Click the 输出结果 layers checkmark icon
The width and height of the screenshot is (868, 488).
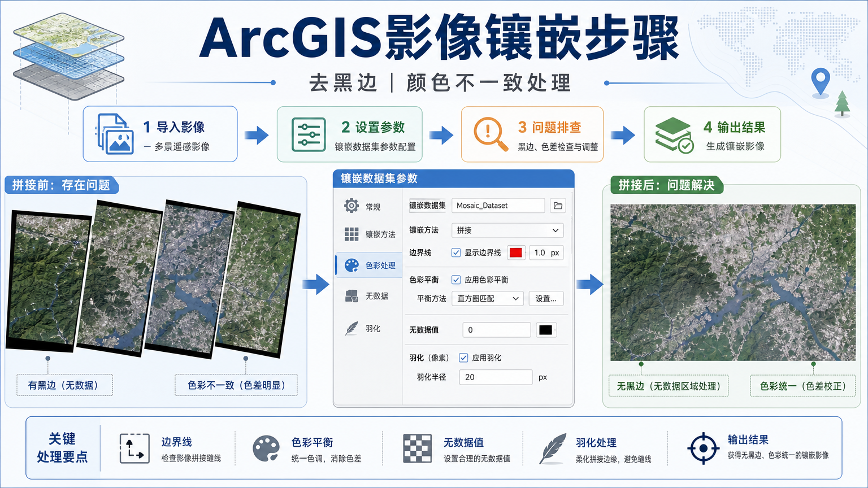[674, 134]
